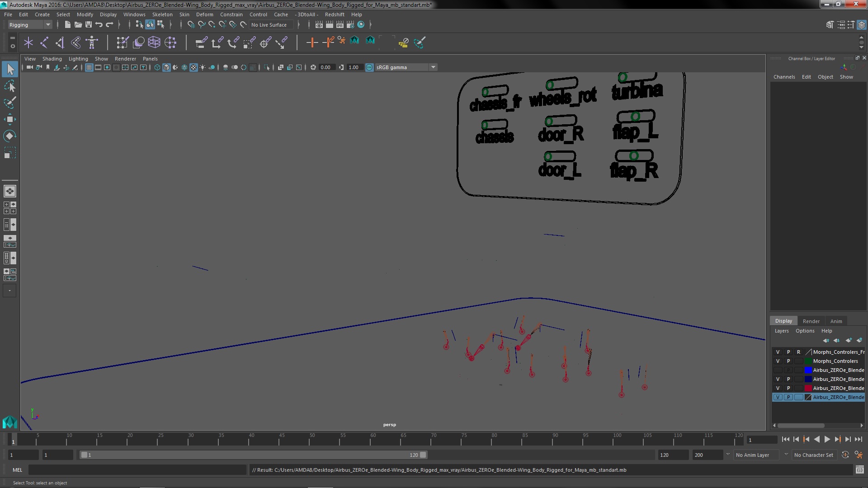This screenshot has height=488, width=868.
Task: Click the HumanIK character skeleton icon
Action: pos(92,42)
